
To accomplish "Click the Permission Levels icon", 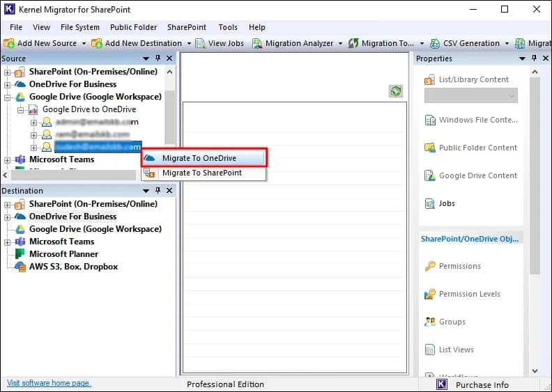I will [x=430, y=294].
